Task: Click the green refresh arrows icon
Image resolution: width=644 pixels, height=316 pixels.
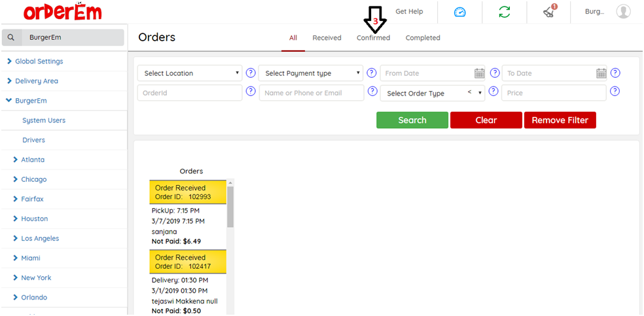Action: coord(504,12)
